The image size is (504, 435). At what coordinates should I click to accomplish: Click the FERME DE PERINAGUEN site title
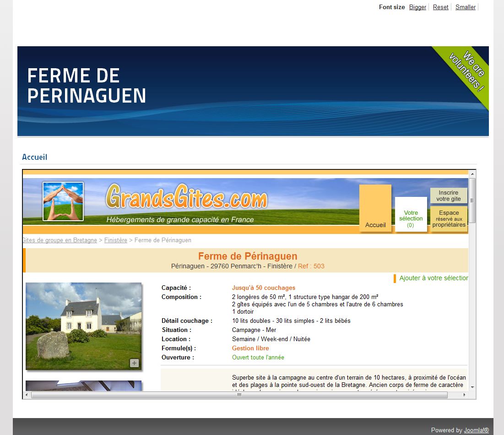tap(87, 86)
